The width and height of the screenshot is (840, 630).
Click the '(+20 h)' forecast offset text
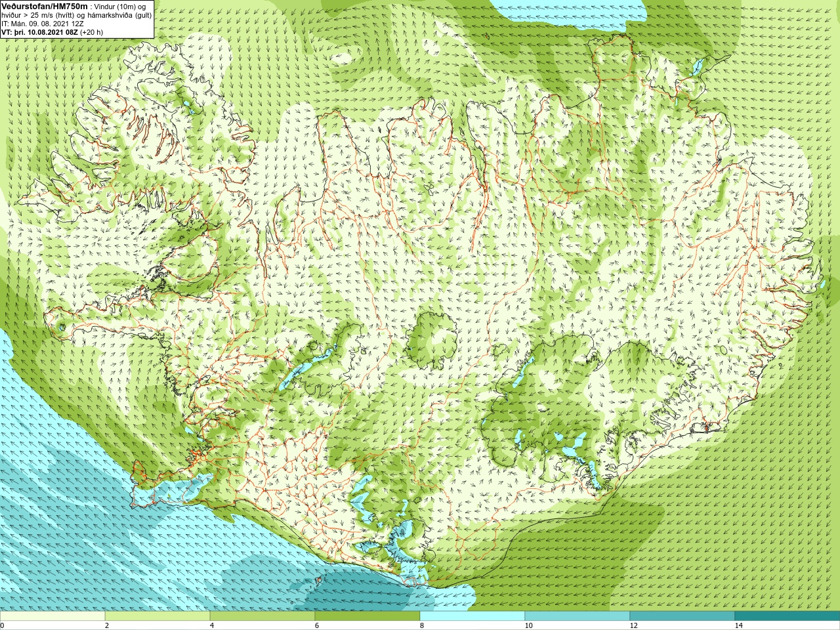91,31
